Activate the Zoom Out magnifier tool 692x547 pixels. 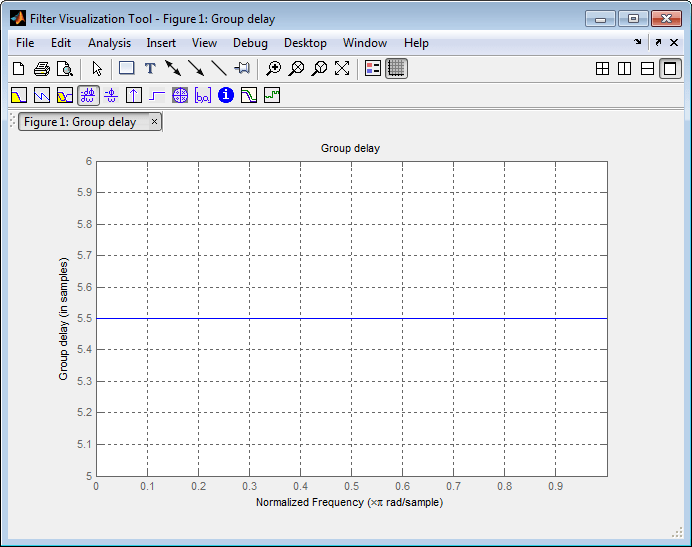297,68
